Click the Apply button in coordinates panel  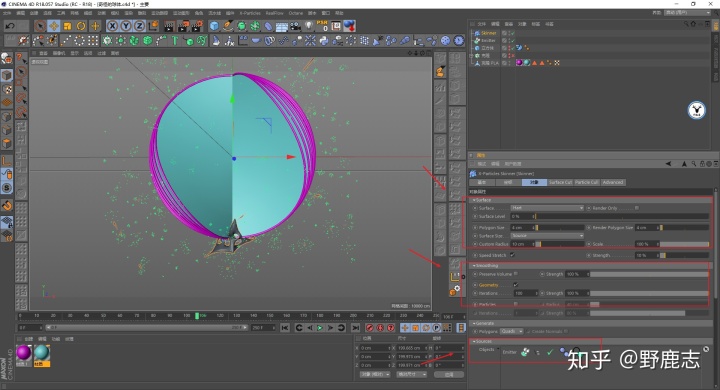pyautogui.click(x=449, y=374)
